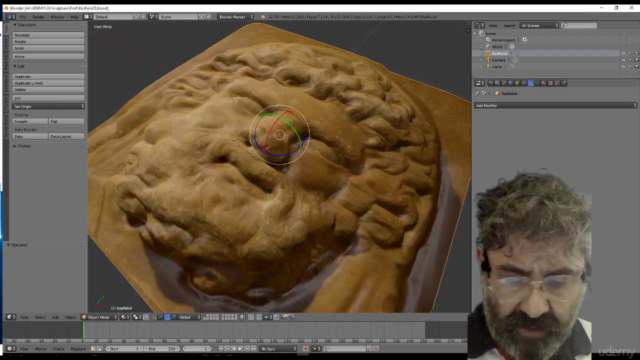The image size is (640, 360).
Task: Open the Window menu
Action: 57,17
